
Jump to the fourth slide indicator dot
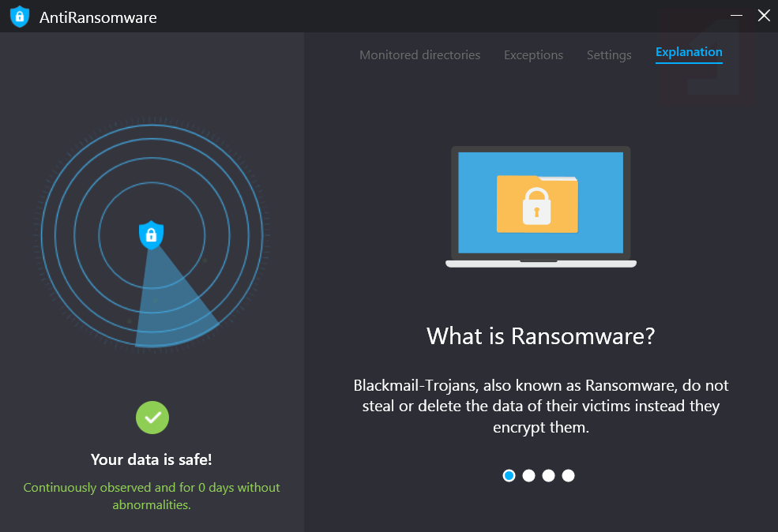[x=569, y=475]
